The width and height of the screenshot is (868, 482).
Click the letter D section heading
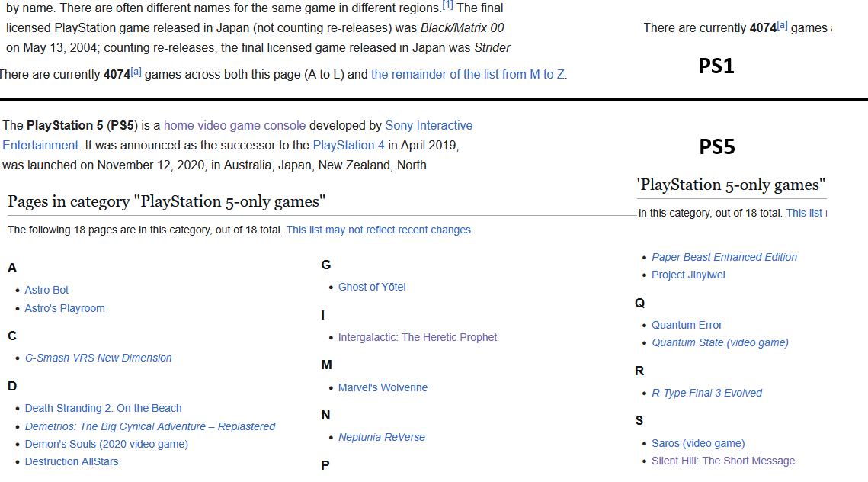[x=12, y=386]
